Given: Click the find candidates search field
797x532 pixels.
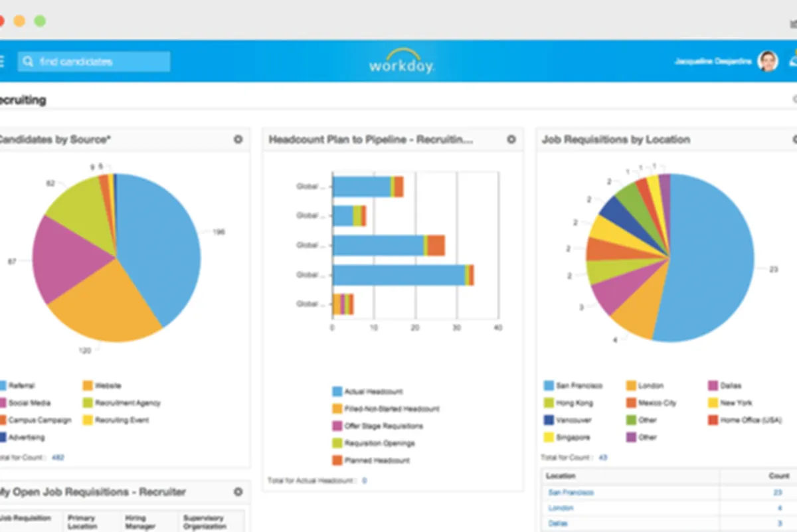Looking at the screenshot, I should coord(94,62).
